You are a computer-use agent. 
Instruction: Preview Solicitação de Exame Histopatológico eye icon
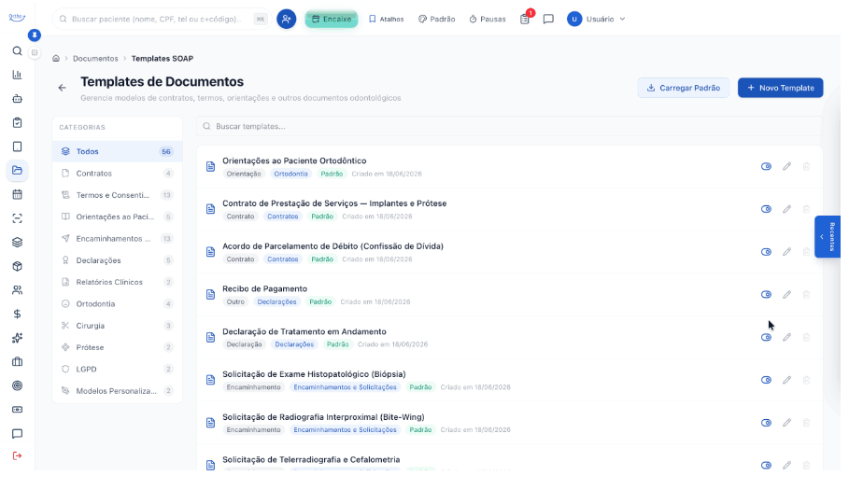tap(766, 380)
